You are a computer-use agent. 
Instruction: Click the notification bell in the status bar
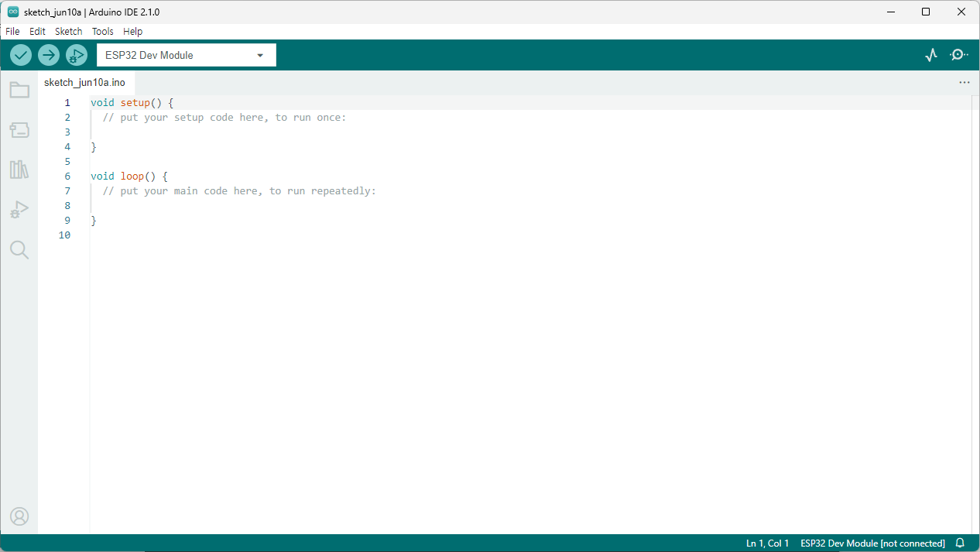[960, 543]
